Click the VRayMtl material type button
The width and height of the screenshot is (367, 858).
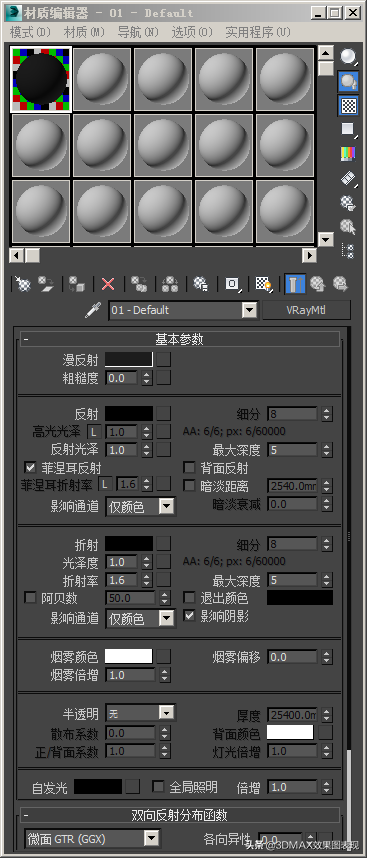pos(306,310)
